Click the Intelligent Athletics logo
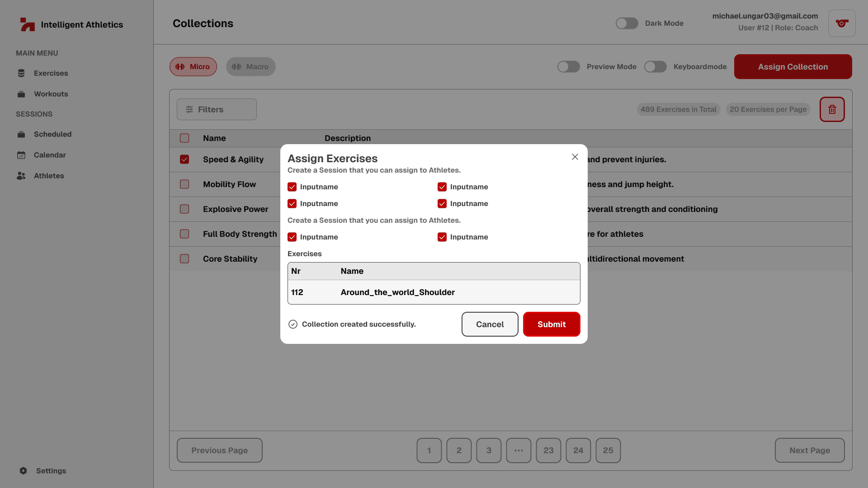 pyautogui.click(x=28, y=24)
